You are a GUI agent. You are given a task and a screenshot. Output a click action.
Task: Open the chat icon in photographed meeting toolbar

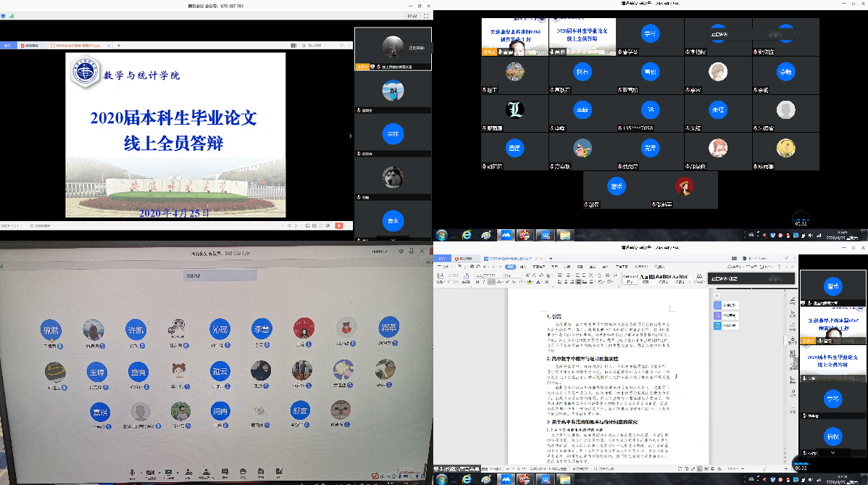coord(225,473)
